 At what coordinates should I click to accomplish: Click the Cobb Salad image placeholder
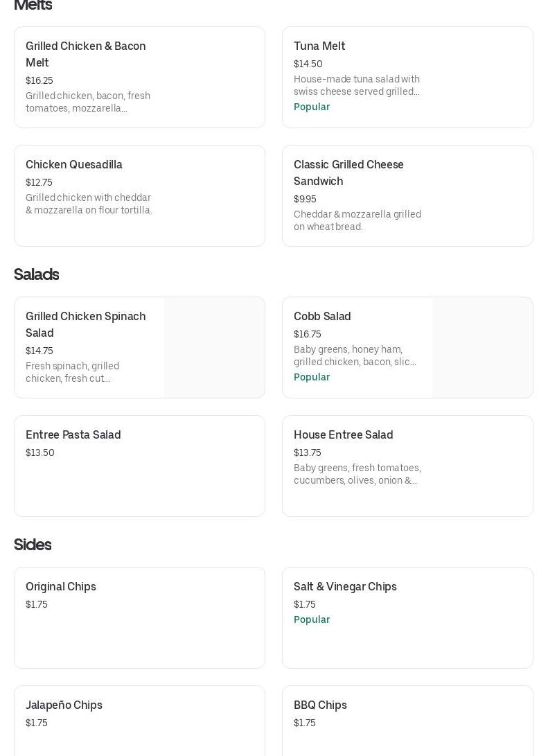pos(482,348)
